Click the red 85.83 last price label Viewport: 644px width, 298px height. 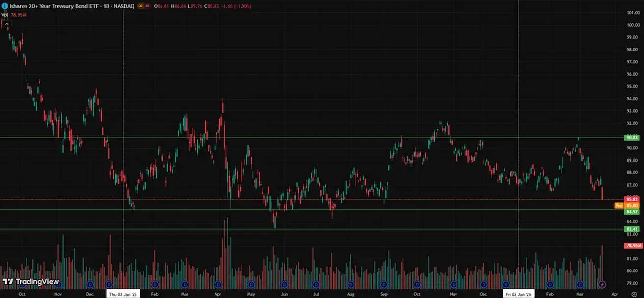click(x=632, y=199)
